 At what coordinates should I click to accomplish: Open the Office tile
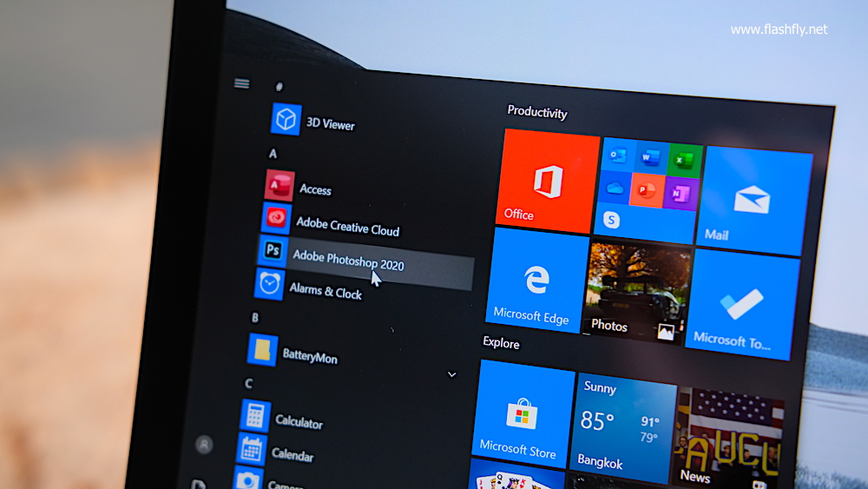550,181
